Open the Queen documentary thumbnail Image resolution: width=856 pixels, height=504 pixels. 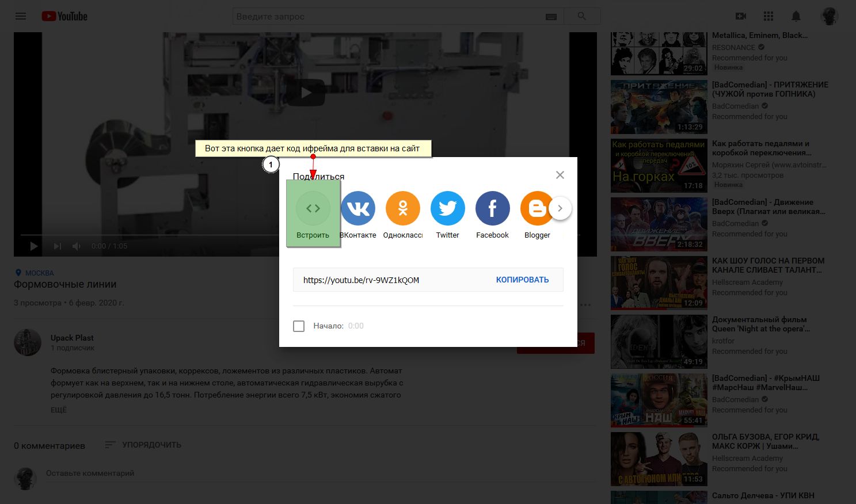tap(659, 342)
